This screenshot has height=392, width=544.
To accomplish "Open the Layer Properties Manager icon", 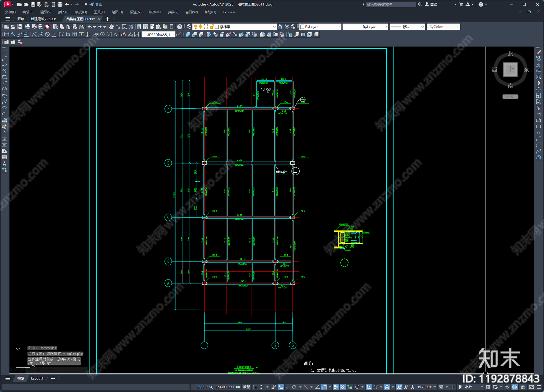I will 189,27.
